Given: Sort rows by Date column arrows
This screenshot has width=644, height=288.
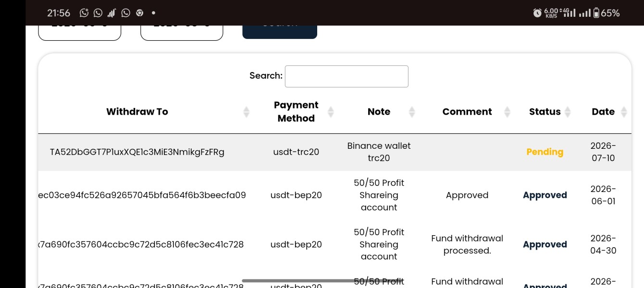Looking at the screenshot, I should (x=624, y=112).
